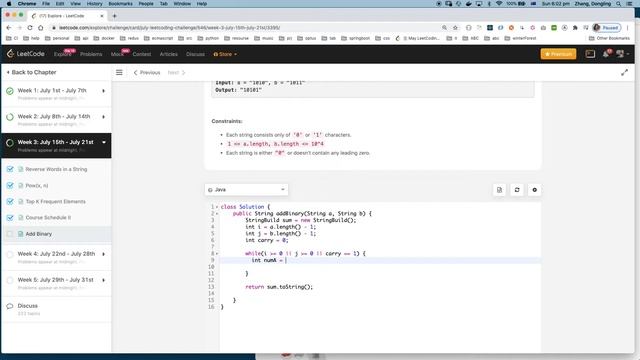The image size is (640, 360).
Task: Open macOS Spotlight search icon
Action: (x=619, y=4)
